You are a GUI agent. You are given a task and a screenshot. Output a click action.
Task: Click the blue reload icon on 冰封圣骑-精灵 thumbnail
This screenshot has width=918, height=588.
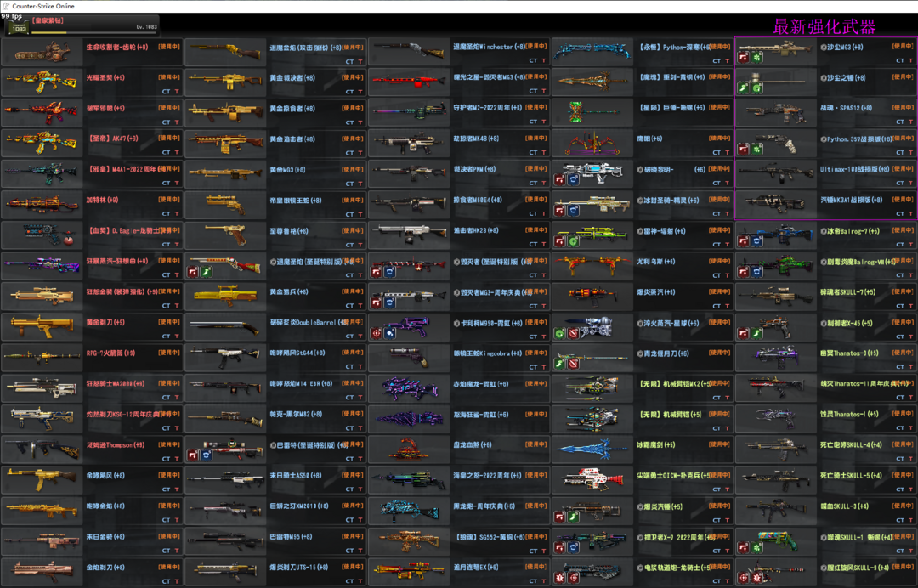tap(574, 211)
